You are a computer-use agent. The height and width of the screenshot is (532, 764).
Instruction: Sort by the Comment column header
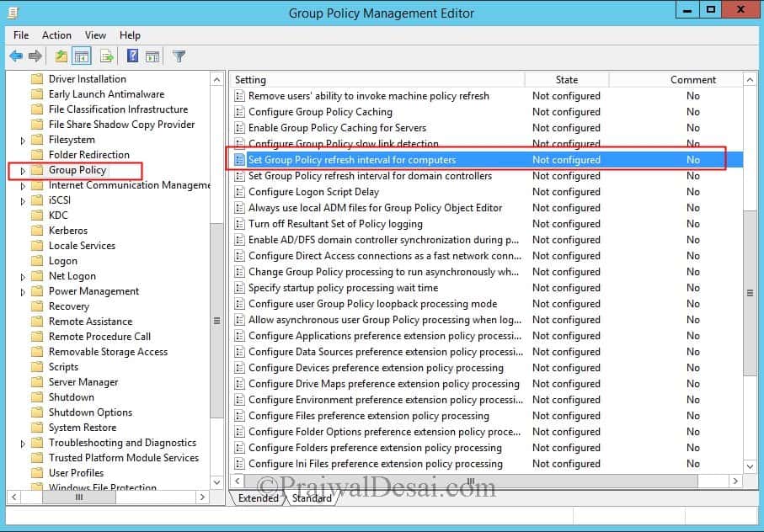click(676, 80)
